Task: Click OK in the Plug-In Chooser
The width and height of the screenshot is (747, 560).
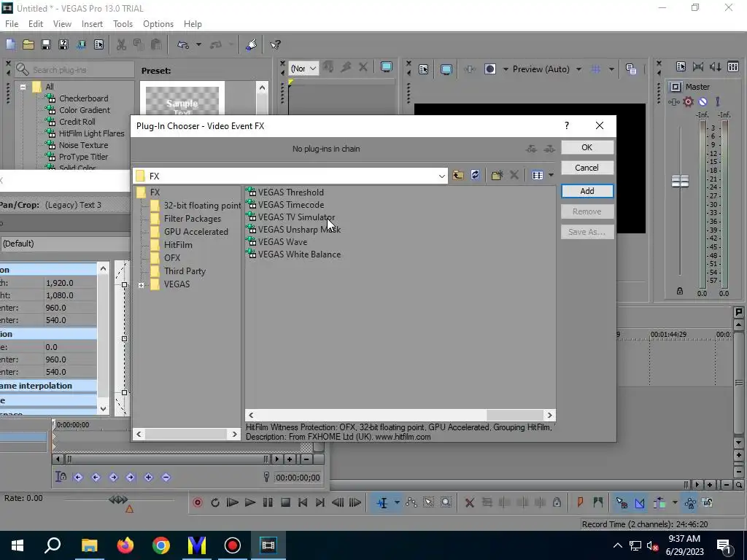Action: point(587,147)
